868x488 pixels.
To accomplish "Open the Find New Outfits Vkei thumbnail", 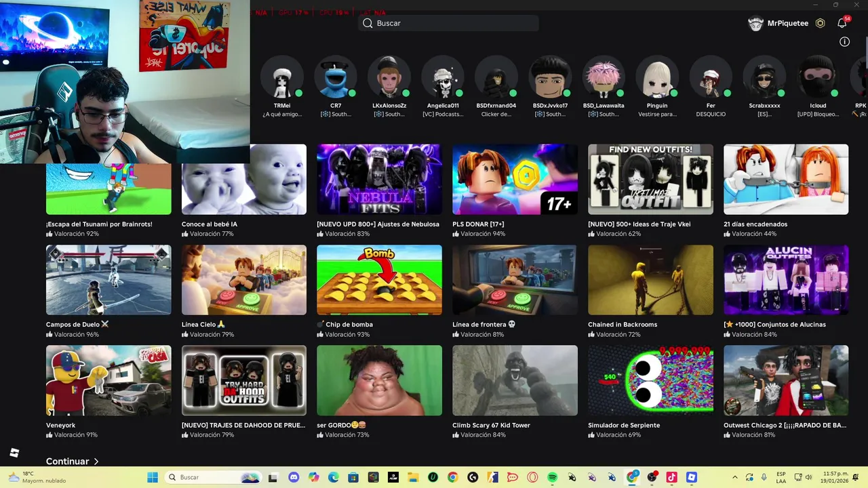I will pos(650,179).
